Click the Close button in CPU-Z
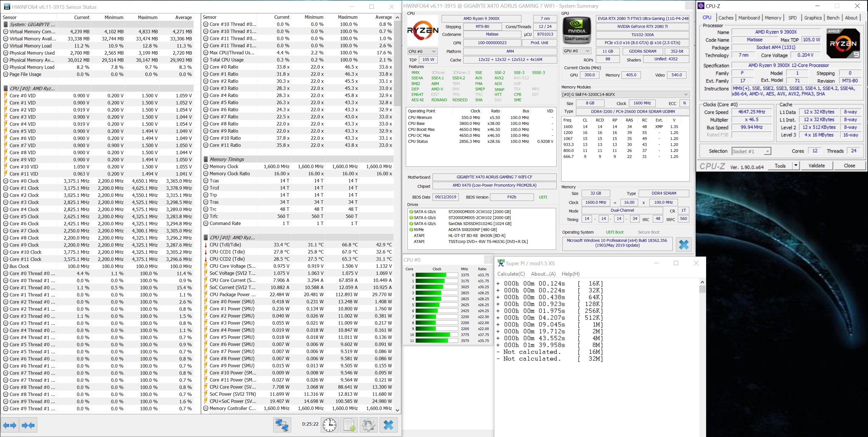The height and width of the screenshot is (437, 868). 849,165
